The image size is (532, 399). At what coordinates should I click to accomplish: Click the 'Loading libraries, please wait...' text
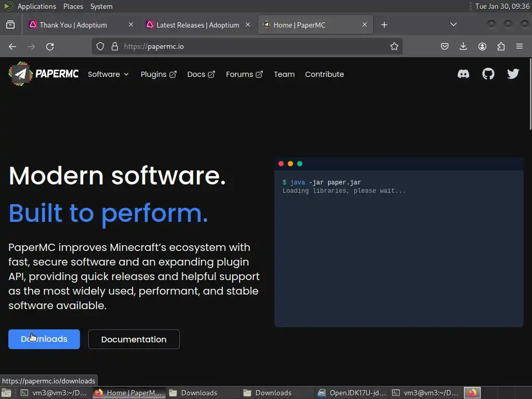coord(344,191)
